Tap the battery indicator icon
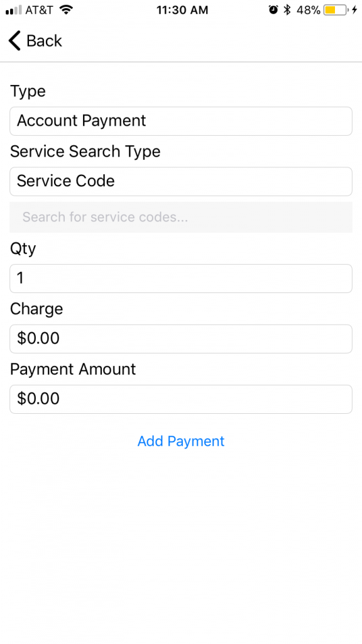The width and height of the screenshot is (362, 644). coord(336,10)
